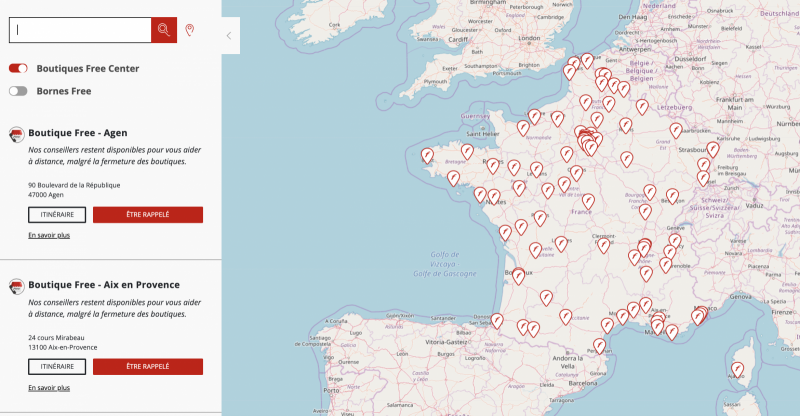The height and width of the screenshot is (416, 800).
Task: Enable the Bornes Free toggle
Action: (18, 91)
